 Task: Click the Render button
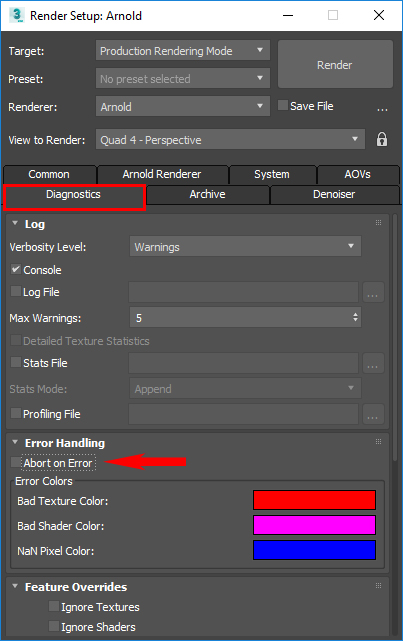335,64
